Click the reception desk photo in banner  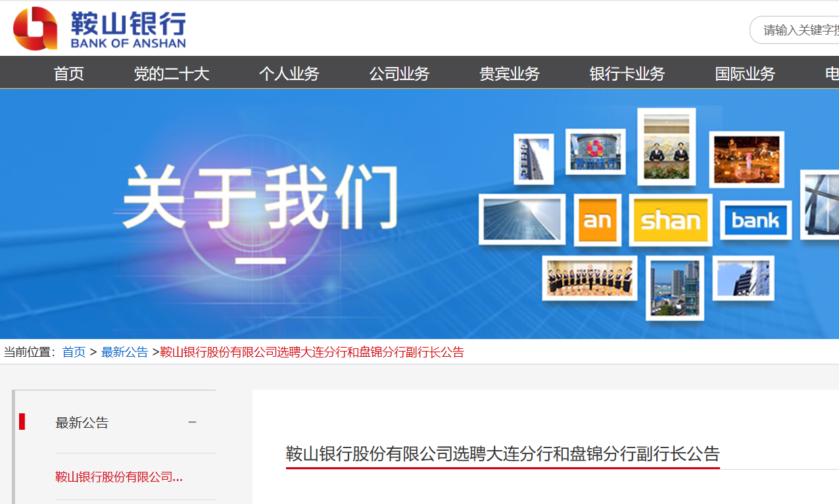[x=666, y=147]
